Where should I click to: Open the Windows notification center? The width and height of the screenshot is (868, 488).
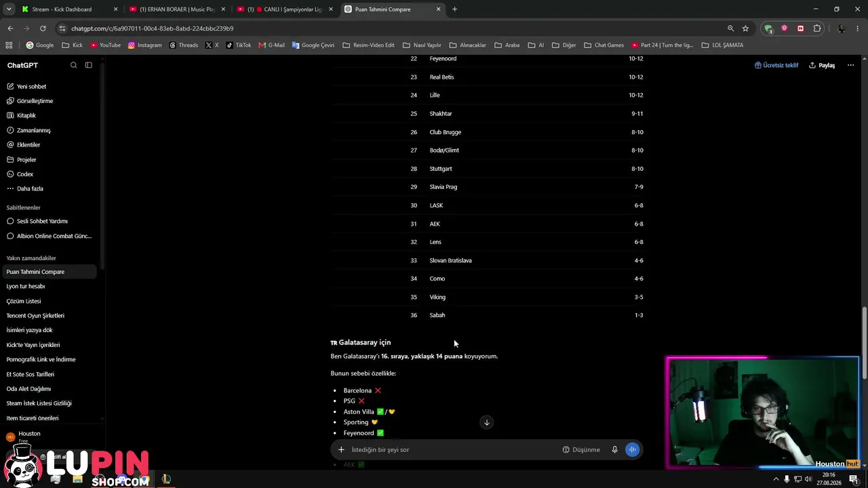(x=854, y=479)
